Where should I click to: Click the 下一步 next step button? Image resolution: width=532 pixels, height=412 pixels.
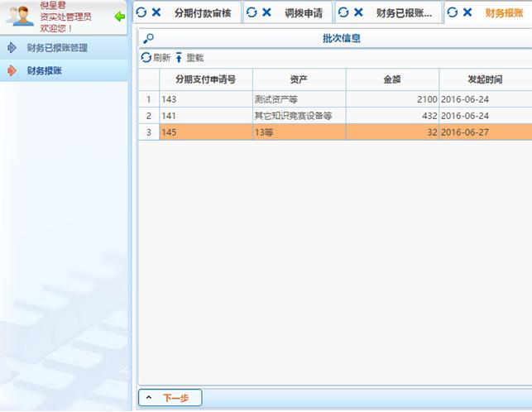coord(170,398)
